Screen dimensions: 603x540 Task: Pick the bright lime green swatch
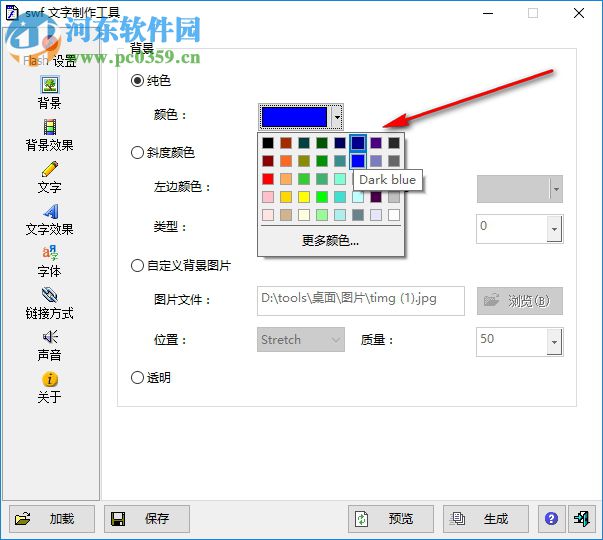[322, 197]
